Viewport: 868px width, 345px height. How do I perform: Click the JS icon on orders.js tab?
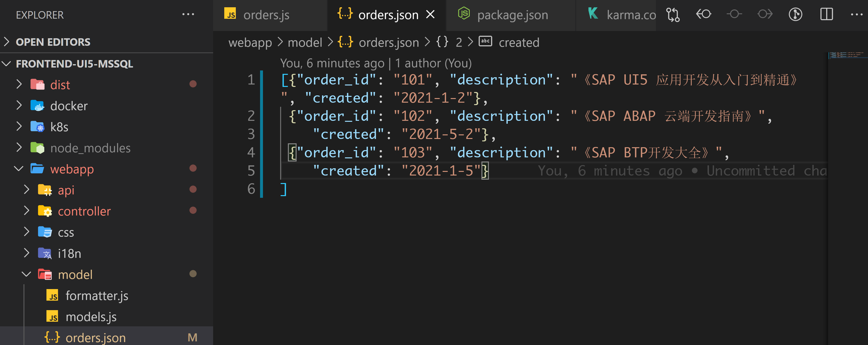pos(230,14)
